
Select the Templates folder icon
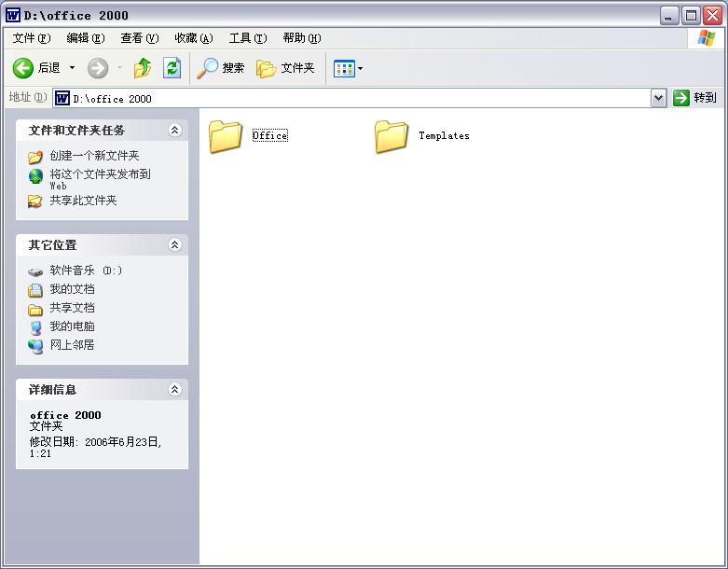pyautogui.click(x=391, y=136)
